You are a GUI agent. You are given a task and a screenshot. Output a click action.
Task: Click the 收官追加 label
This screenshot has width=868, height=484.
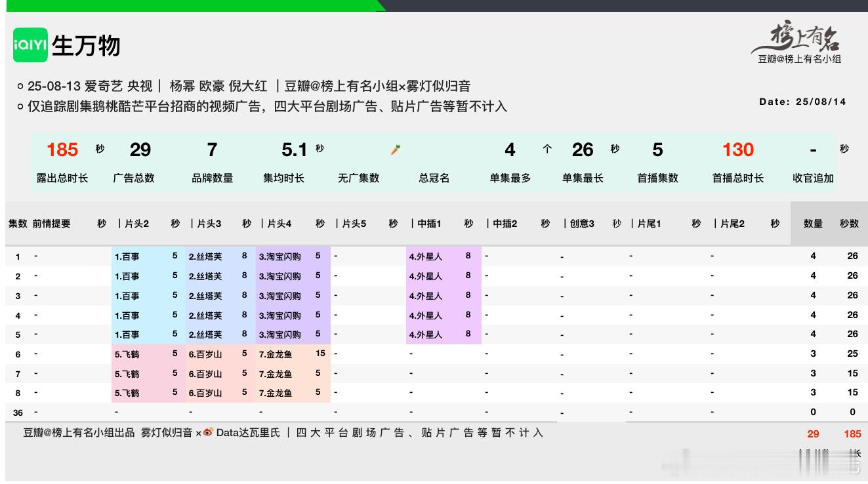814,178
